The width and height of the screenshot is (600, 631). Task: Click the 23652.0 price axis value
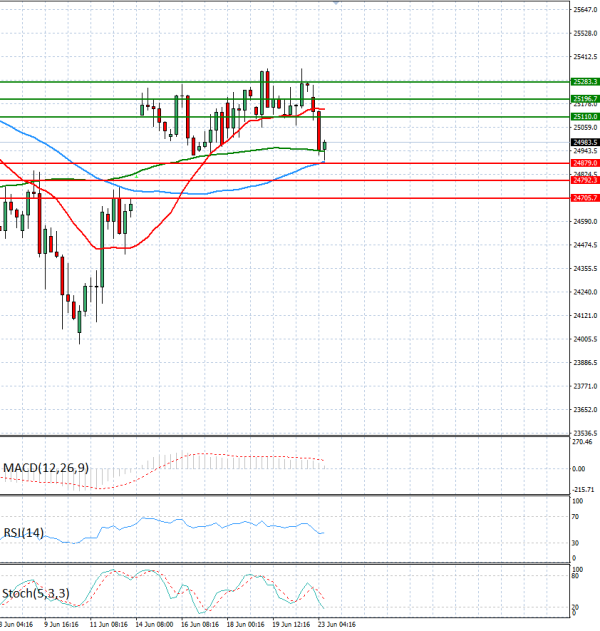pos(586,410)
